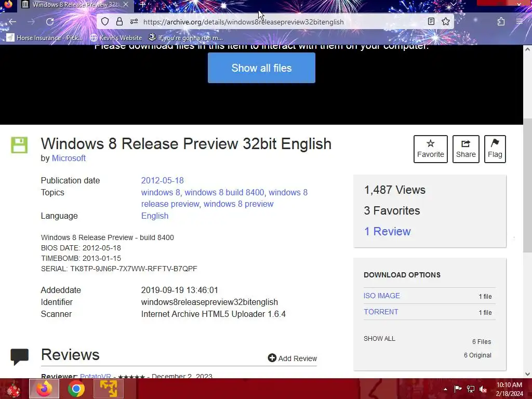
Task: Click the '6 Original' files text
Action: tap(478, 355)
